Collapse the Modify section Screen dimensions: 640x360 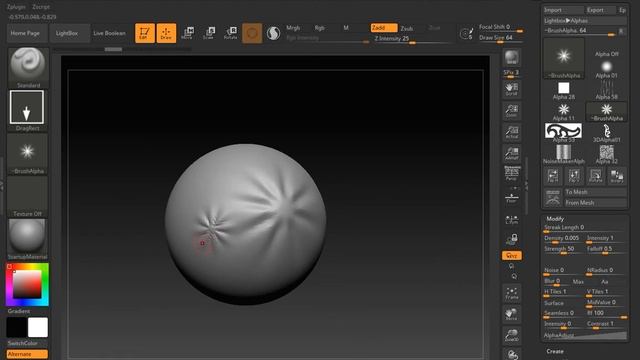click(555, 219)
